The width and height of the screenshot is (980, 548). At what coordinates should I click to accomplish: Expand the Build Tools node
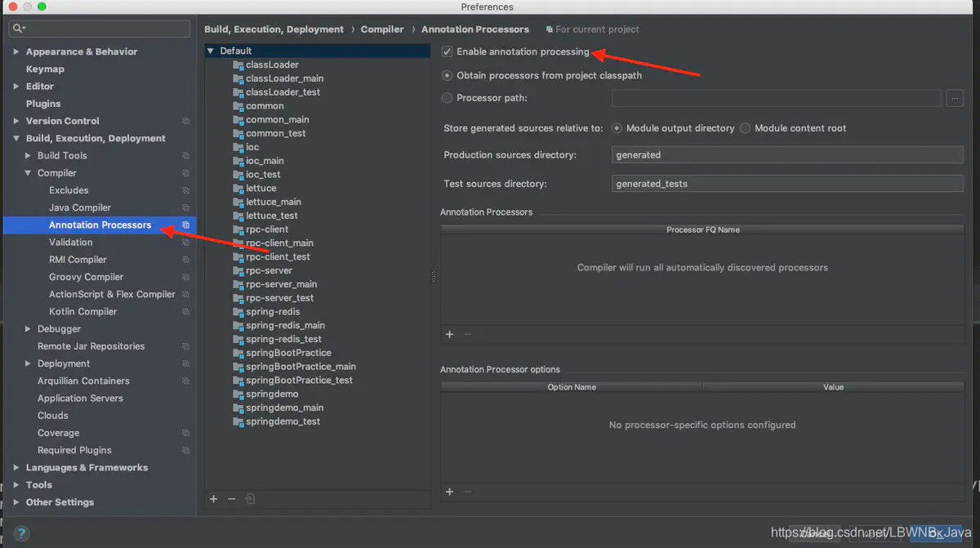tap(28, 156)
